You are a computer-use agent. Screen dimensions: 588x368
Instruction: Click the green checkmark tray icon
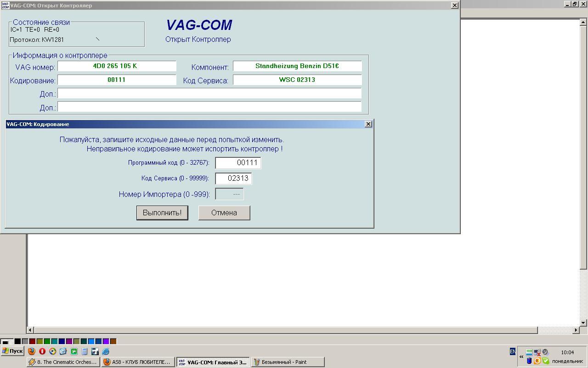point(545,361)
